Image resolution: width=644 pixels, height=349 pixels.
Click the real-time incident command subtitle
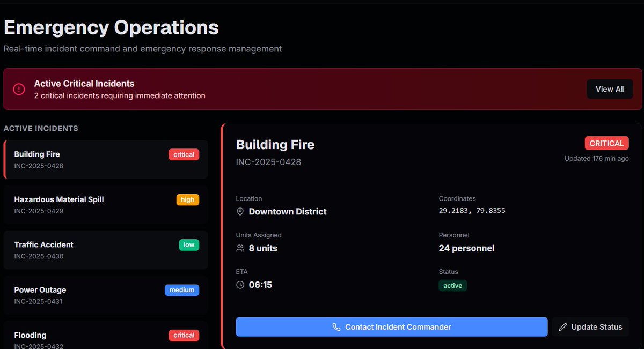(x=143, y=49)
